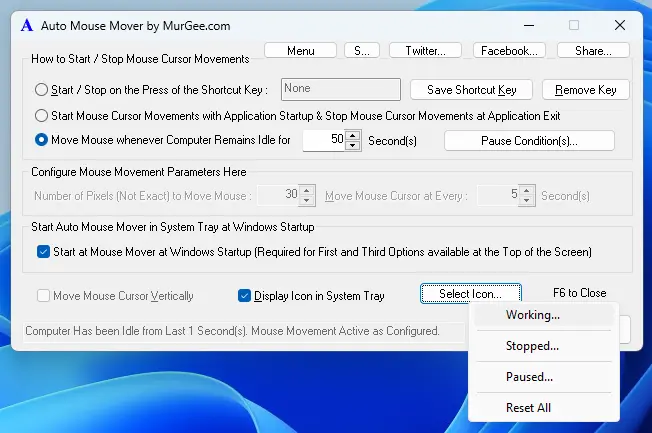Open the Twitter... button
652x433 pixels.
(425, 50)
